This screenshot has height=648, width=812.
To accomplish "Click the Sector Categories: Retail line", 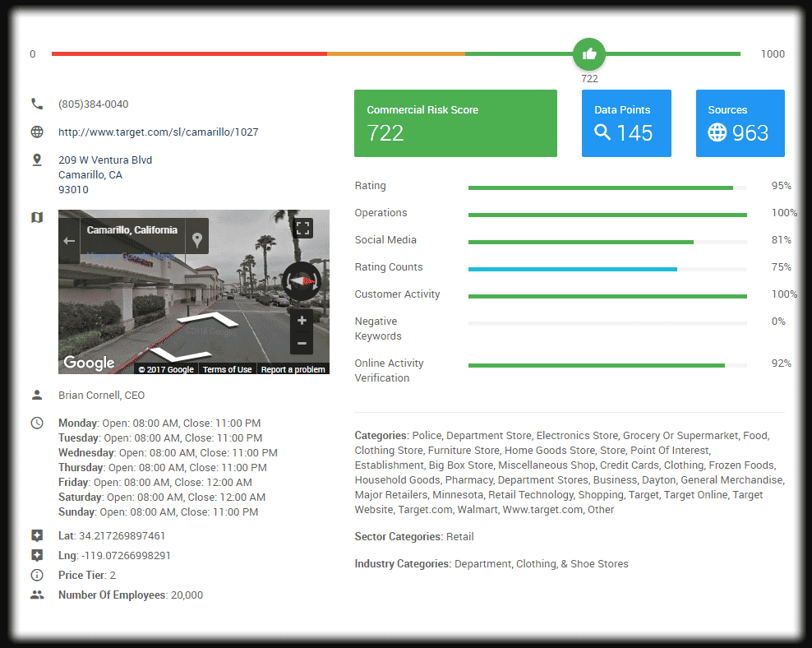I will coord(413,537).
